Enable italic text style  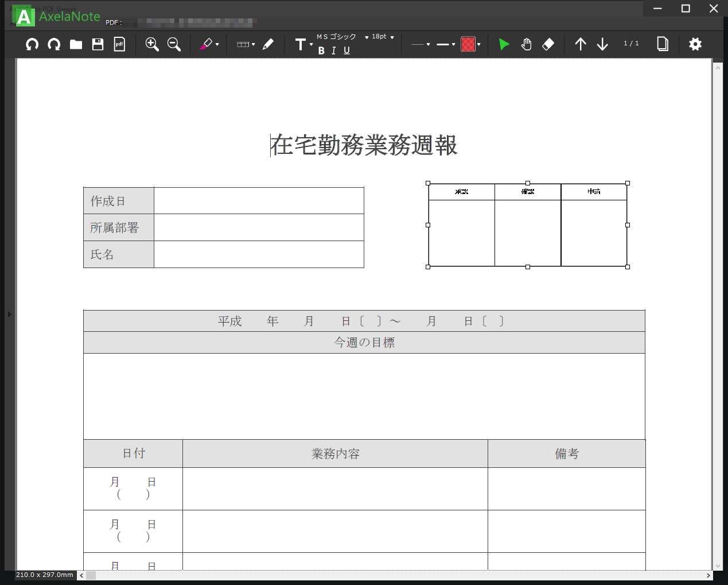(x=333, y=51)
